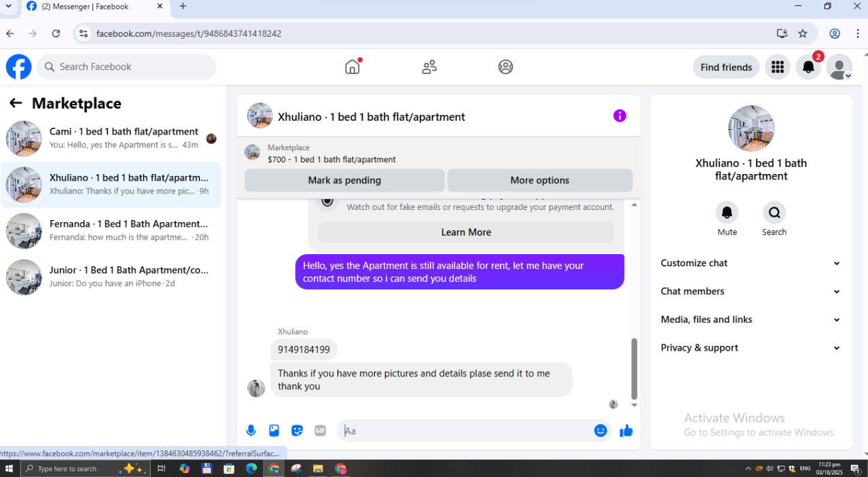Click the Home icon in top navigation
Viewport: 868px width, 477px height.
[352, 67]
